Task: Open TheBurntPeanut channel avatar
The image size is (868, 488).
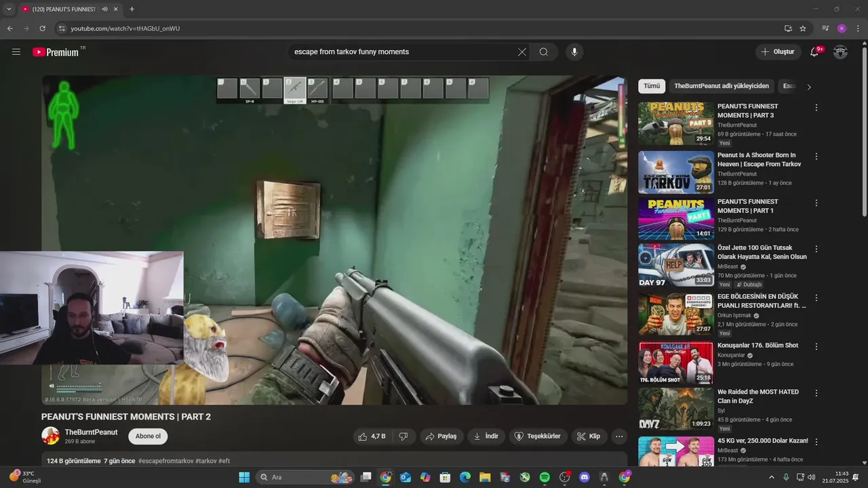Action: pyautogui.click(x=50, y=436)
